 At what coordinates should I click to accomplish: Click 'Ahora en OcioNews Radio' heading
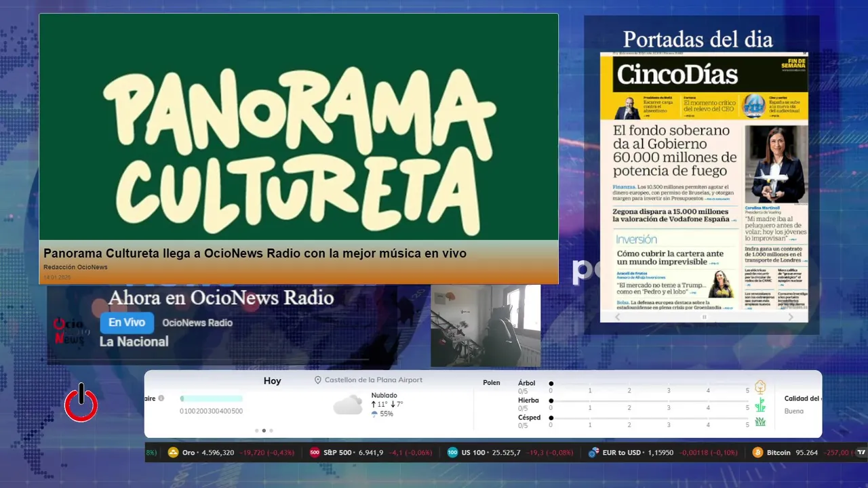click(x=221, y=298)
